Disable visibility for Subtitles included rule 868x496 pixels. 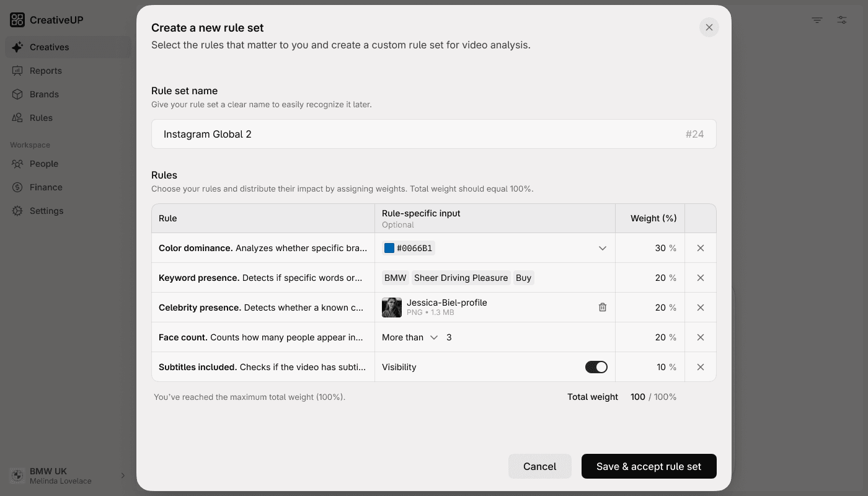tap(596, 366)
